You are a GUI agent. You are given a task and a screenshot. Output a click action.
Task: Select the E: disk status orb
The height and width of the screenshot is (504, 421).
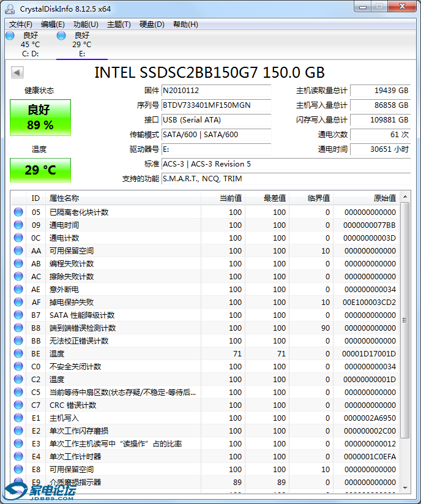61,36
